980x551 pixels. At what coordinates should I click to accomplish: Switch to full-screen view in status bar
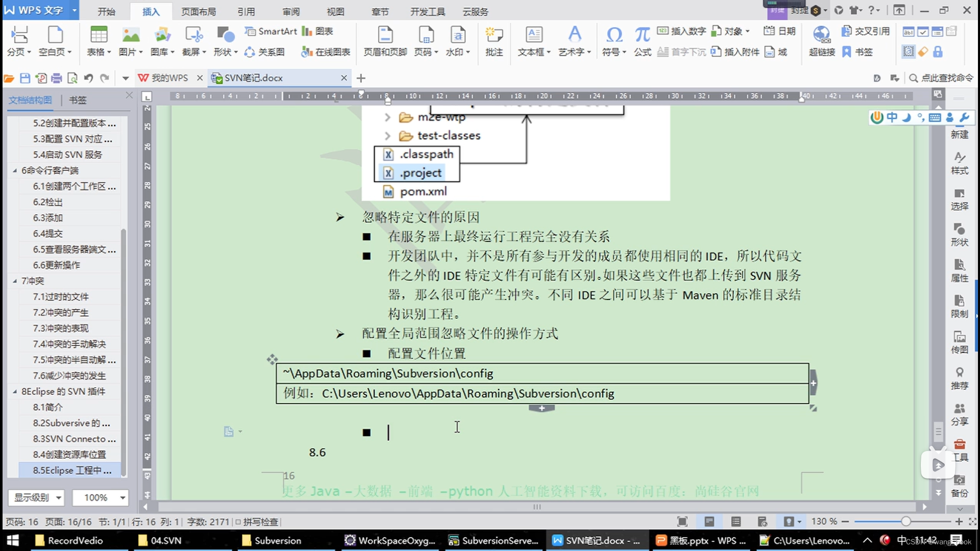682,521
